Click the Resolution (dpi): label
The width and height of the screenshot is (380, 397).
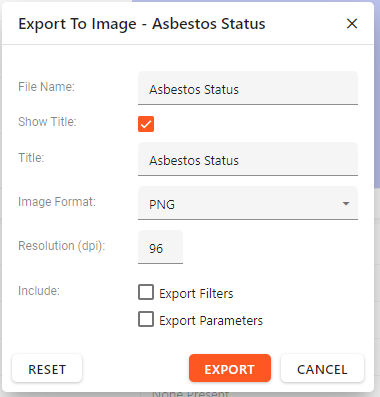[x=62, y=246]
